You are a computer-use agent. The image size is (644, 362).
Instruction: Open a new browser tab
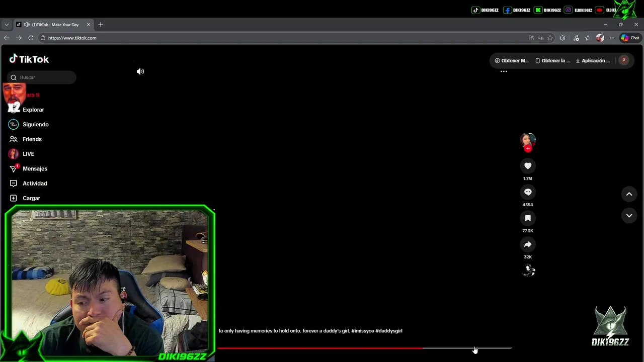(101, 25)
